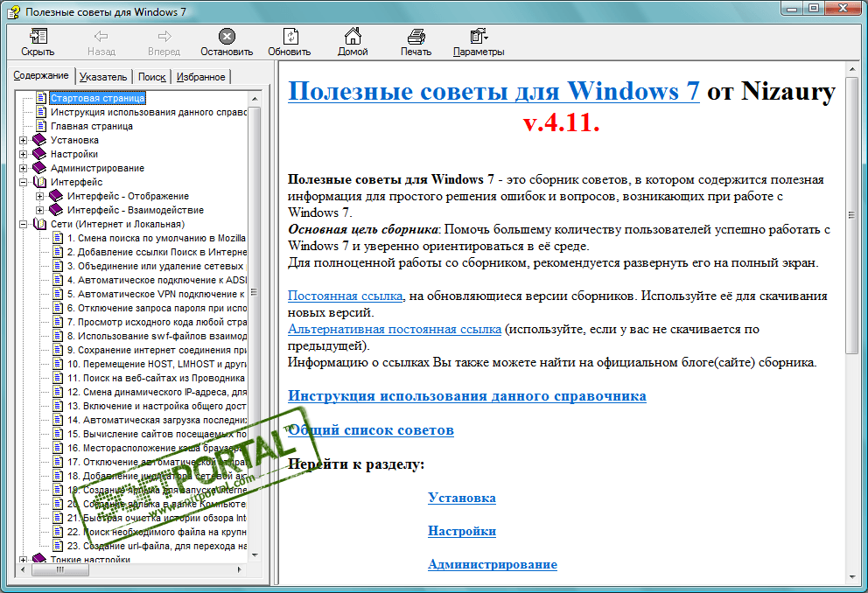This screenshot has width=868, height=593.
Task: Select topic 13. Включение и настройка общего доступа
Action: pos(157,406)
